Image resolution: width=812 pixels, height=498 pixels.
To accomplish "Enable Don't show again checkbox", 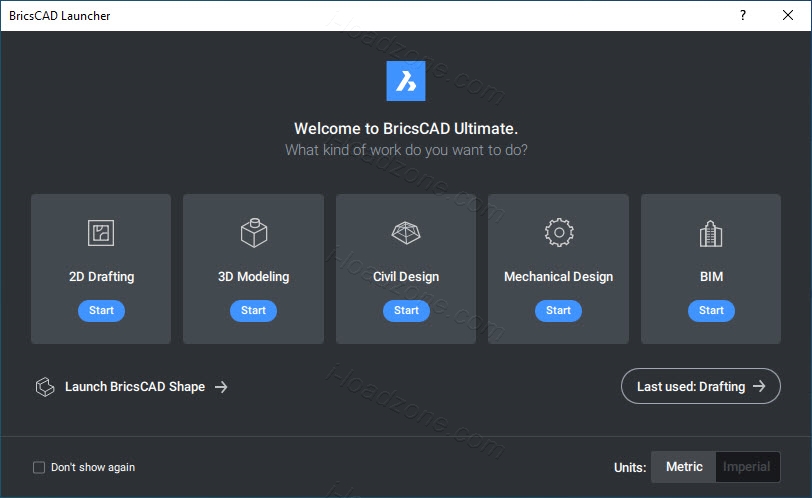I will click(x=39, y=467).
